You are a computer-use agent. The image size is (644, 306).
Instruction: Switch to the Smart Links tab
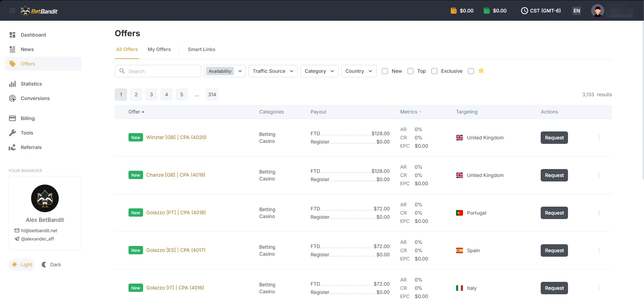pyautogui.click(x=201, y=49)
